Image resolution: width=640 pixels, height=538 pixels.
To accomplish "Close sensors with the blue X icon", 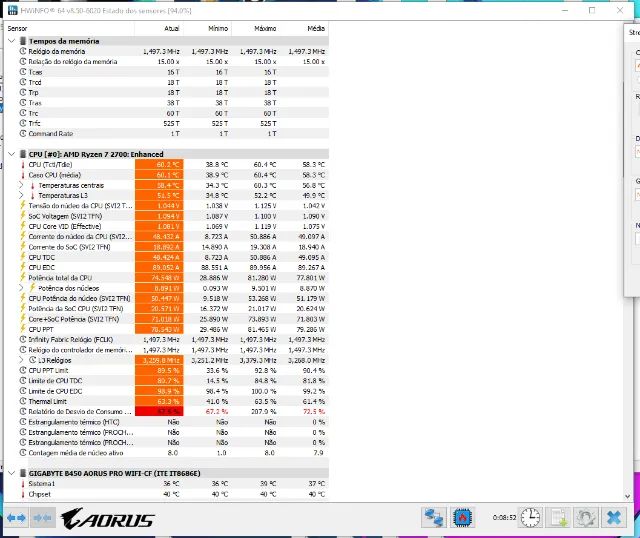I will (x=614, y=518).
